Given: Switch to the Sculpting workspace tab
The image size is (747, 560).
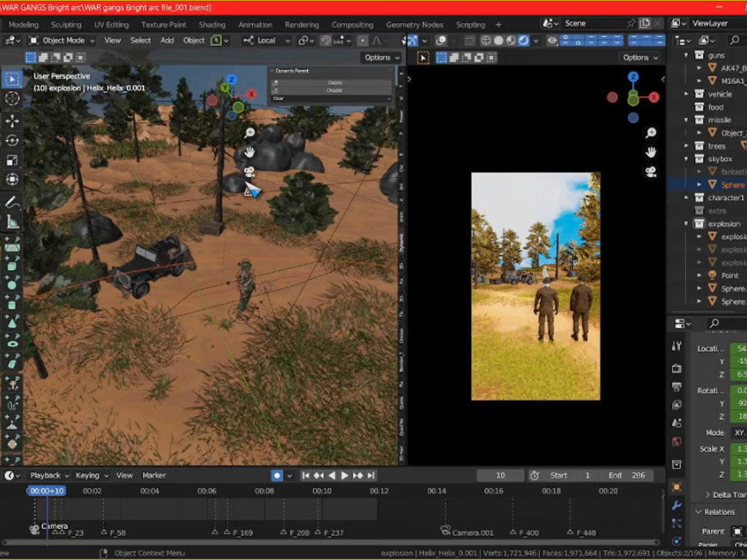Looking at the screenshot, I should tap(66, 25).
